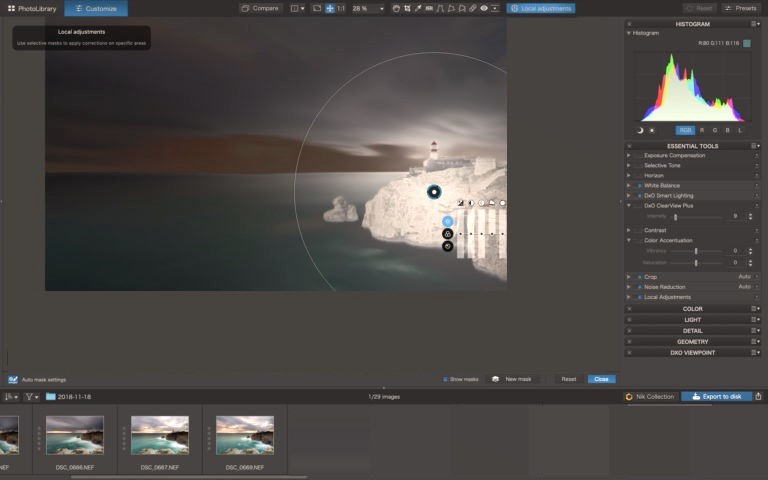Screen dimensions: 768x480
Task: Adjust the Vibrancy slider
Action: coord(696,251)
